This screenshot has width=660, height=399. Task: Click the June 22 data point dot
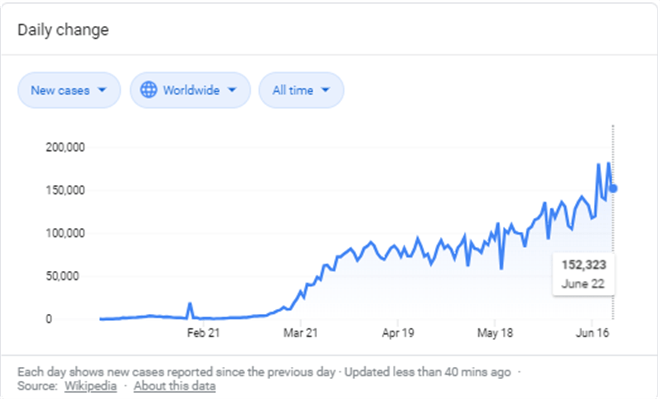coord(613,189)
